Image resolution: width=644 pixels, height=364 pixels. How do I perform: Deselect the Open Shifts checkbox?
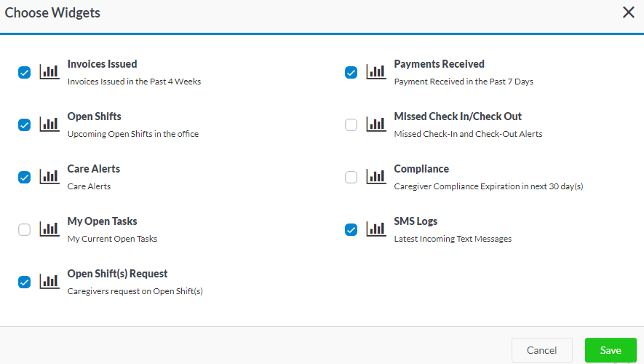[x=25, y=124]
